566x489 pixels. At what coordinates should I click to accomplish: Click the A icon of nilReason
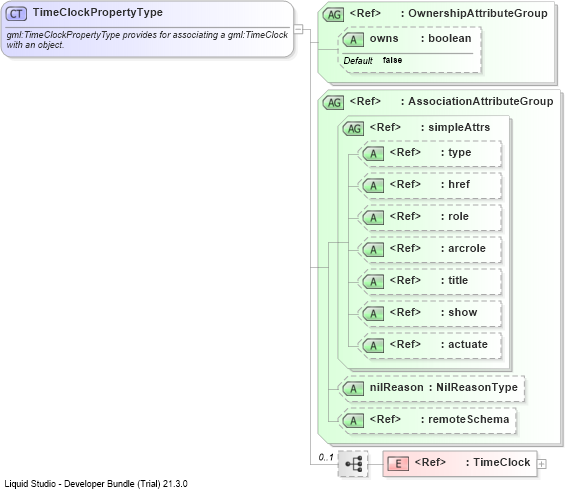click(353, 389)
